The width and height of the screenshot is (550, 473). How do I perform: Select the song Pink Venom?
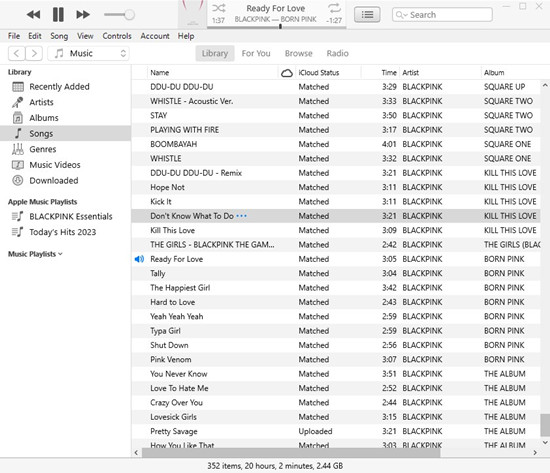click(336, 360)
